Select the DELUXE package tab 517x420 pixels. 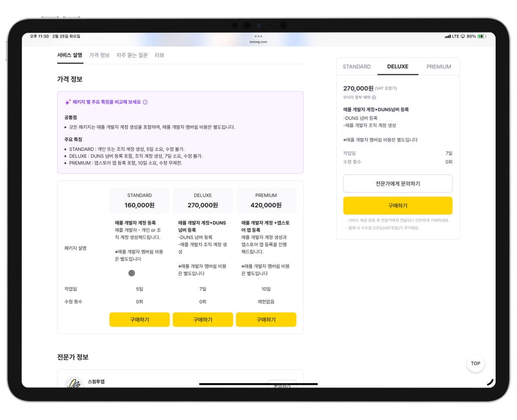[398, 66]
